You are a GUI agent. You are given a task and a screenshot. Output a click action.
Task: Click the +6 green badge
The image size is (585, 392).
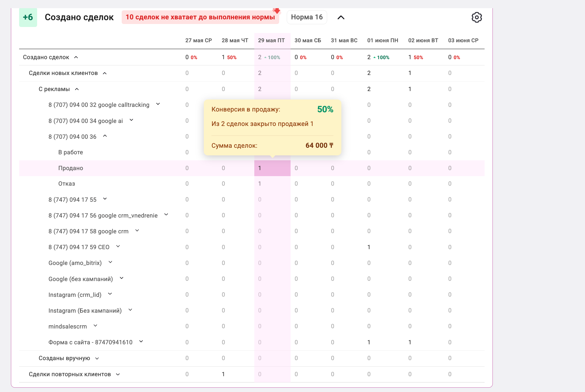pyautogui.click(x=28, y=17)
